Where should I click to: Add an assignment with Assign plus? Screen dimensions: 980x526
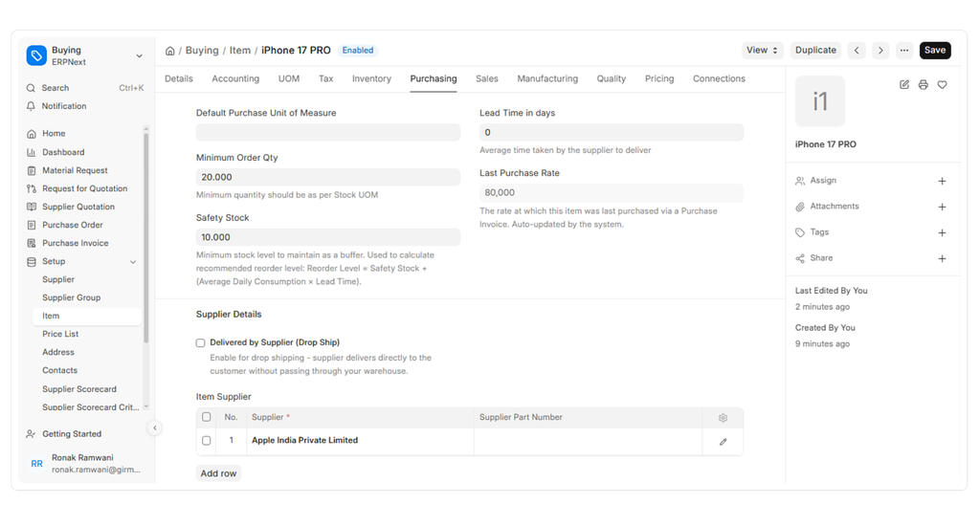[942, 181]
